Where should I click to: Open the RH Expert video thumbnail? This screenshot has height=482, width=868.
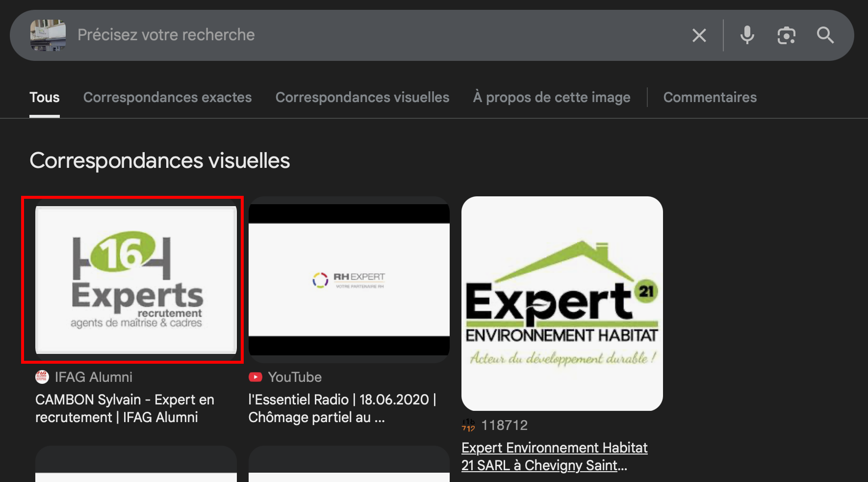click(x=349, y=280)
